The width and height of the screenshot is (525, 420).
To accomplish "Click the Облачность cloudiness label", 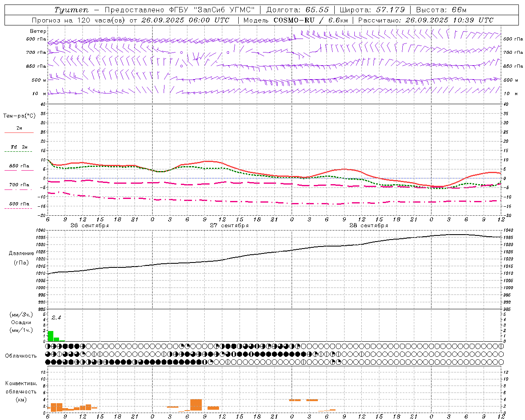I will pyautogui.click(x=21, y=356).
